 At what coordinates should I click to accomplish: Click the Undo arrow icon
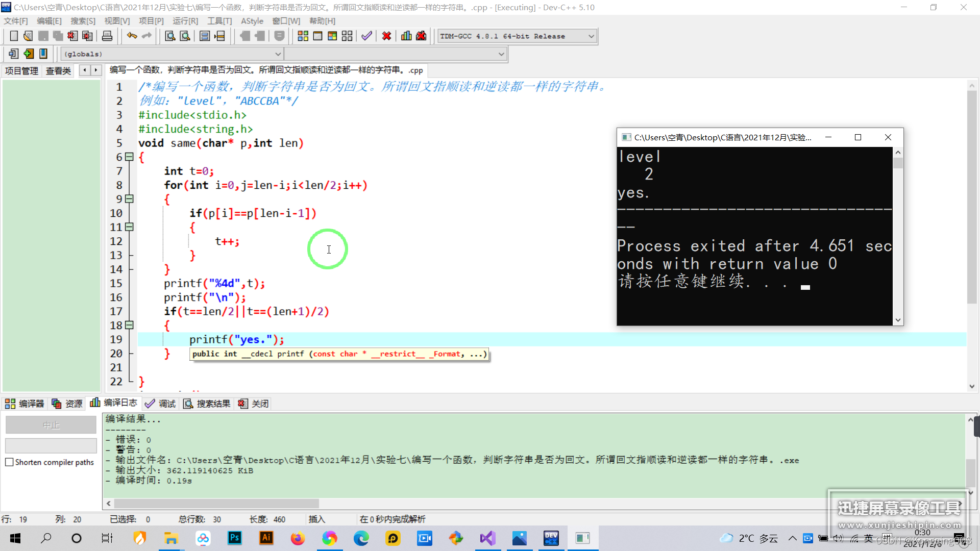point(132,36)
